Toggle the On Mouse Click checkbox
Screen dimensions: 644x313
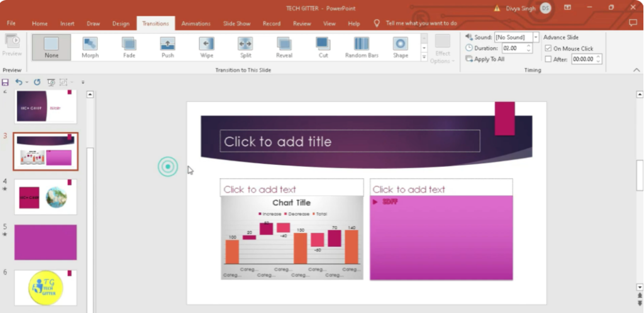548,48
